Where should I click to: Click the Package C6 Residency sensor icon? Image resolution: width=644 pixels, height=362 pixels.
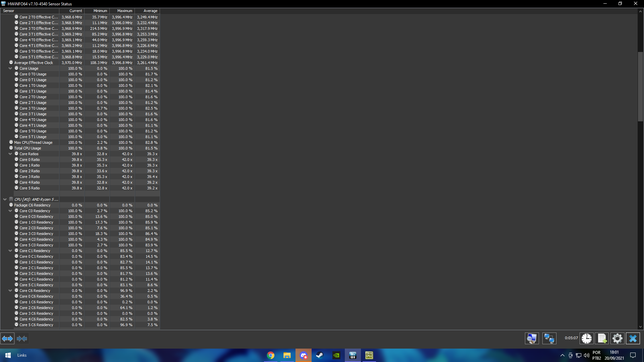[11, 205]
